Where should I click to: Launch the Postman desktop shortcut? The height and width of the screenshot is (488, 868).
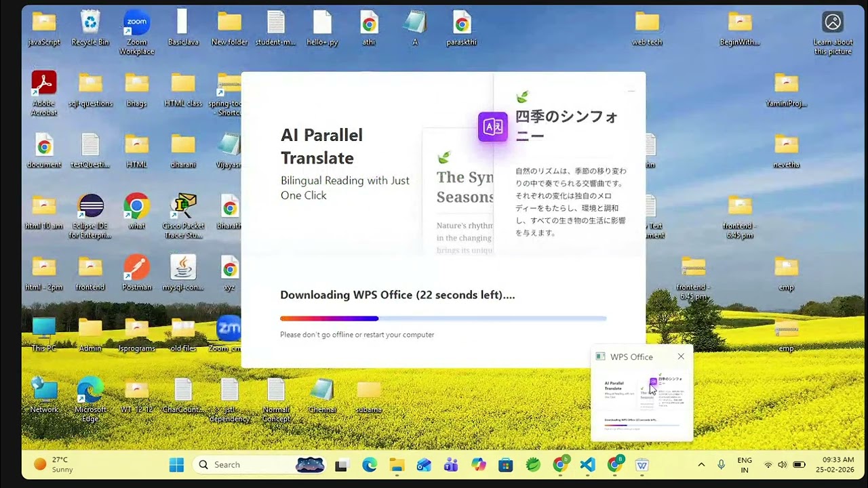click(136, 272)
